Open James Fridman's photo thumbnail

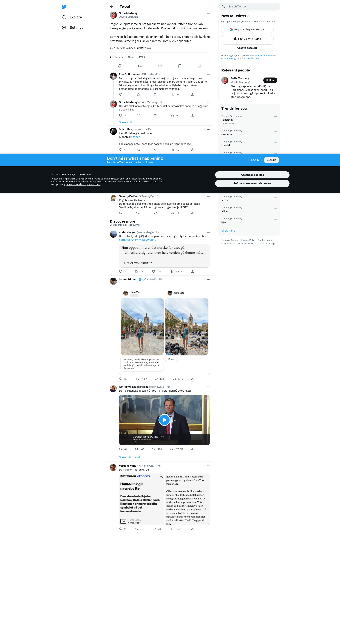point(164,329)
